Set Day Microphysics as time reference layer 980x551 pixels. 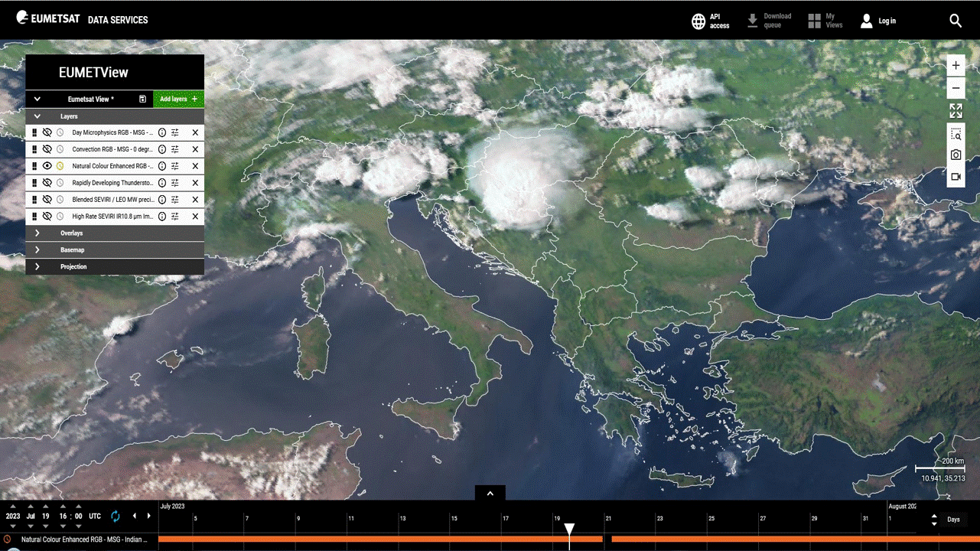tap(60, 132)
